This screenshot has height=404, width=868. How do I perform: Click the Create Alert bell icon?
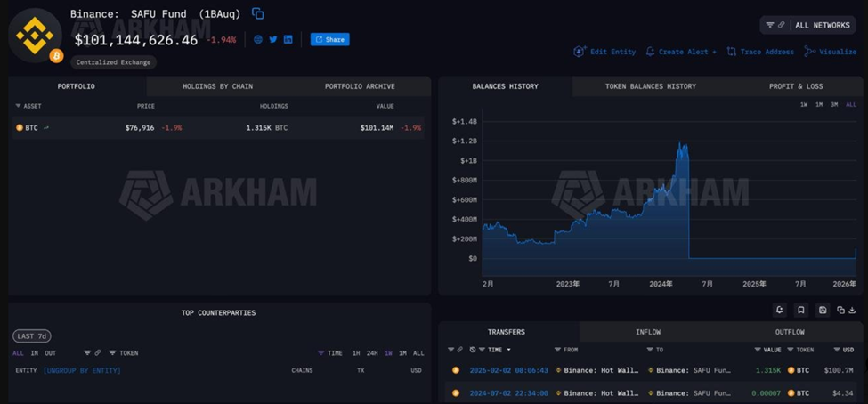point(651,52)
